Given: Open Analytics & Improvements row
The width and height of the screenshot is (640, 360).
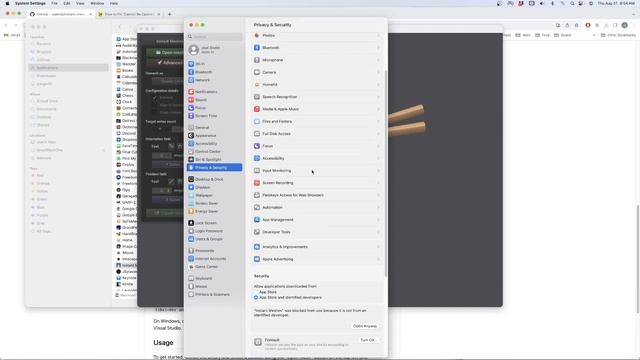Looking at the screenshot, I should pos(317,247).
